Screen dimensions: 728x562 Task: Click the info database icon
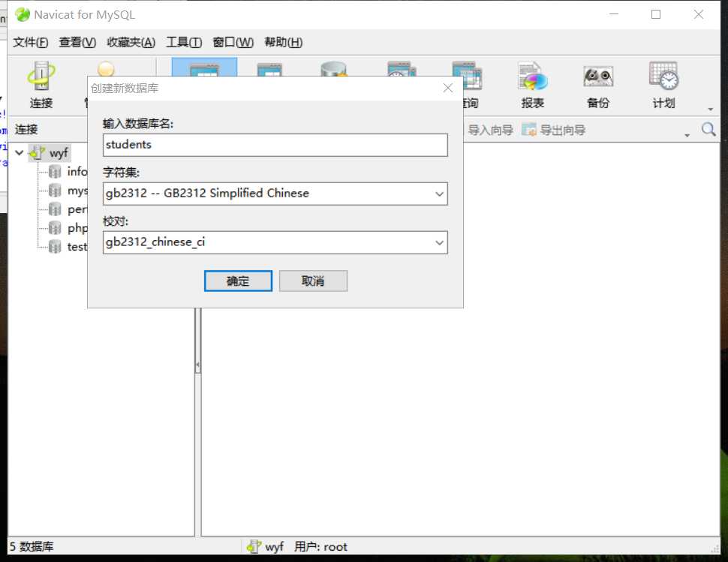coord(55,172)
